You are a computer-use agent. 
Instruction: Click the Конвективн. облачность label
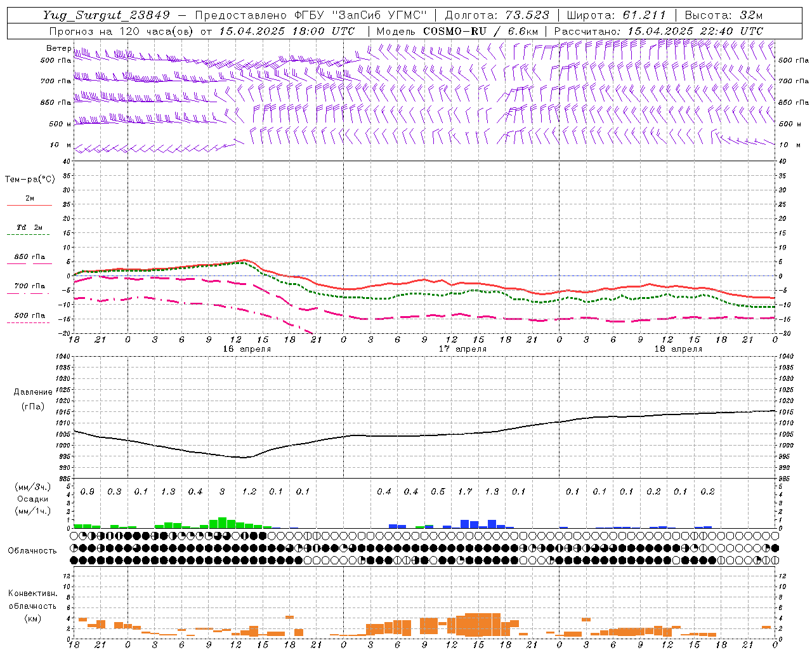tap(32, 599)
